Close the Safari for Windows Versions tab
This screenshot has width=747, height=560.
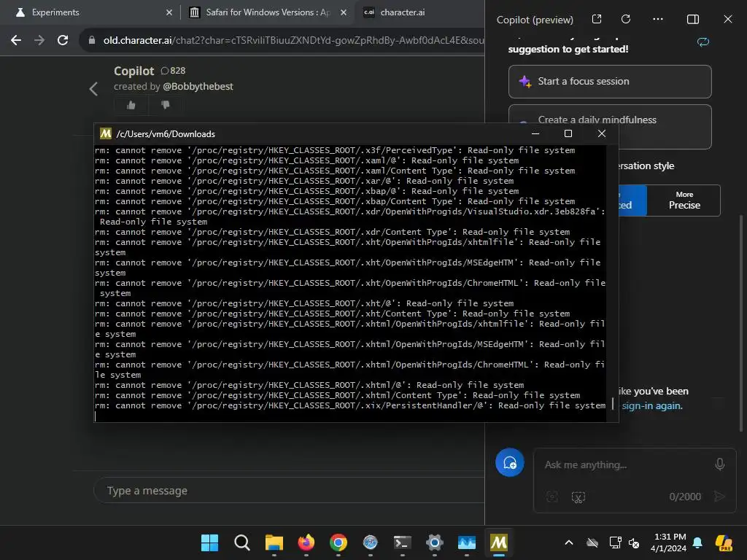coord(344,12)
